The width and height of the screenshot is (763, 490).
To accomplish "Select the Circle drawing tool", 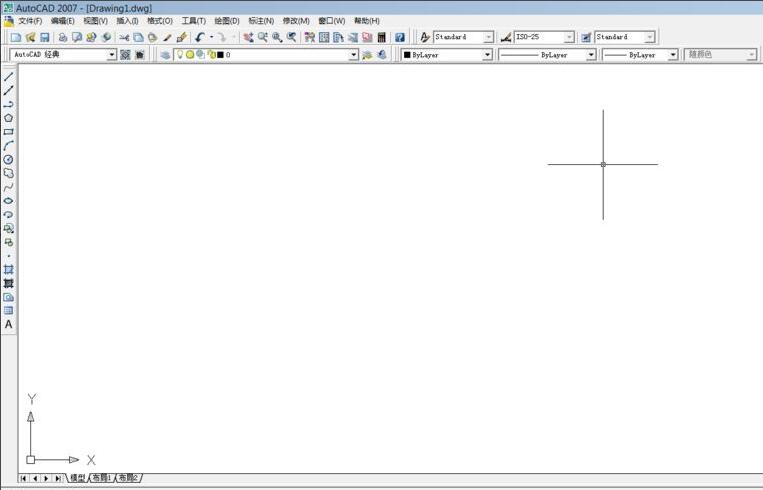I will 9,159.
